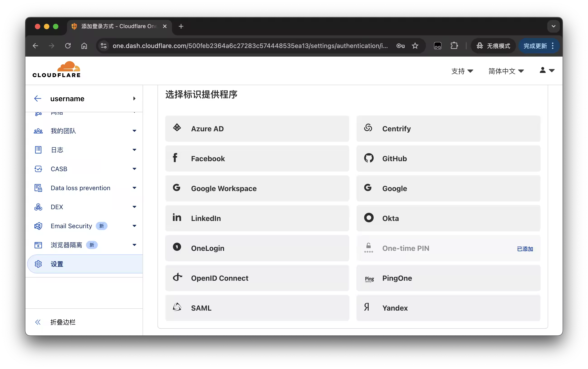
Task: Click the 我的团队 team icon in sidebar
Action: coord(38,131)
